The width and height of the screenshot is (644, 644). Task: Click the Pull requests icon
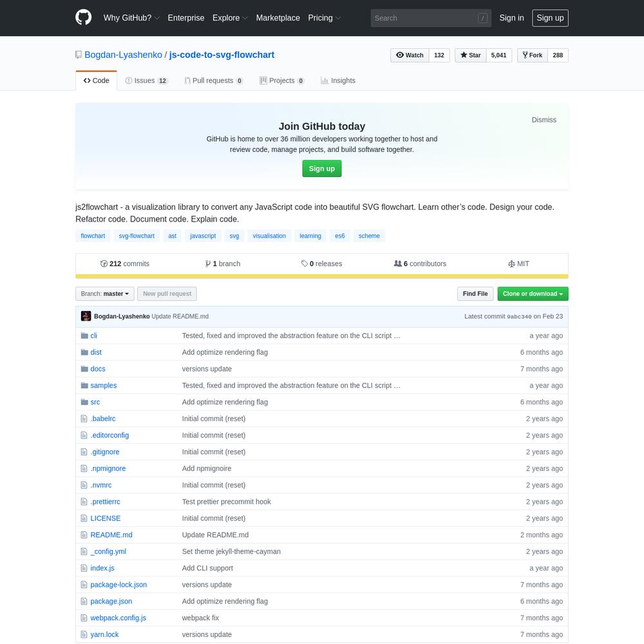coord(187,80)
